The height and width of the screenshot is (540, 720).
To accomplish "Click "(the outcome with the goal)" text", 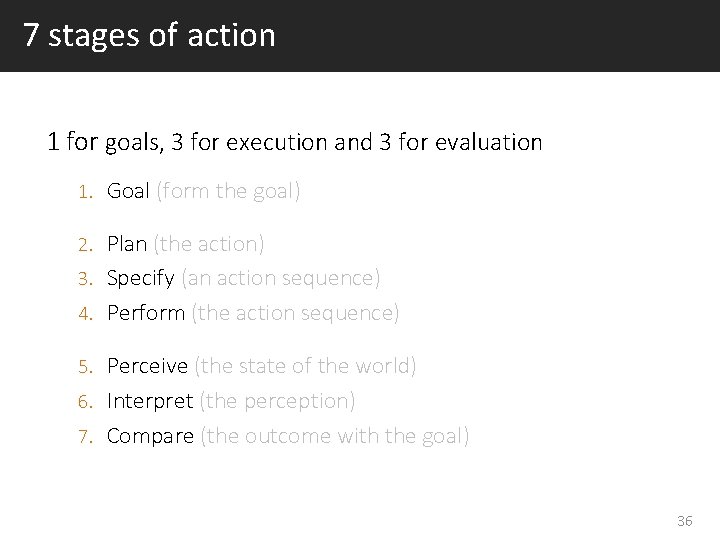I will point(334,436).
